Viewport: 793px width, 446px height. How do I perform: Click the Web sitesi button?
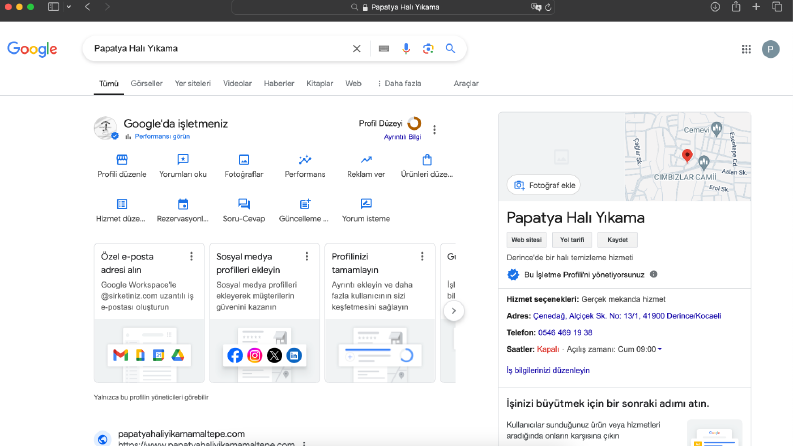[526, 240]
